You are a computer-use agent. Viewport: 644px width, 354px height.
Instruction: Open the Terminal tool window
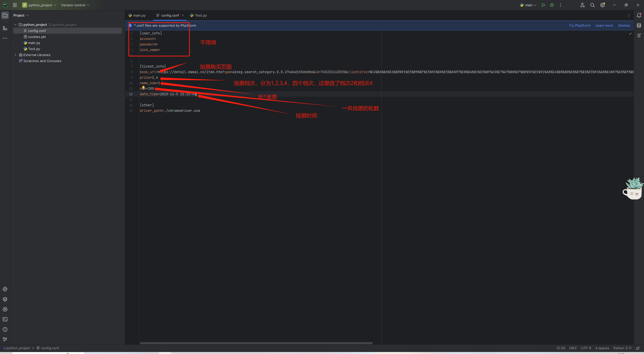pyautogui.click(x=5, y=319)
